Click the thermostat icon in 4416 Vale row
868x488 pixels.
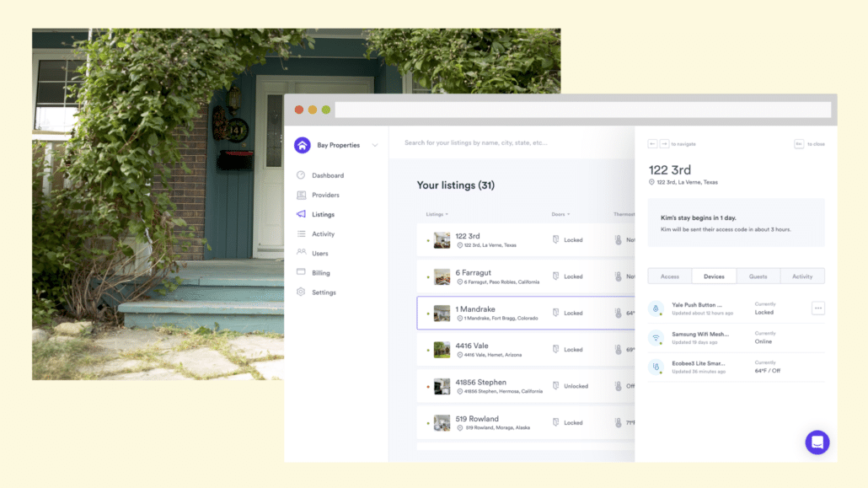pos(619,350)
